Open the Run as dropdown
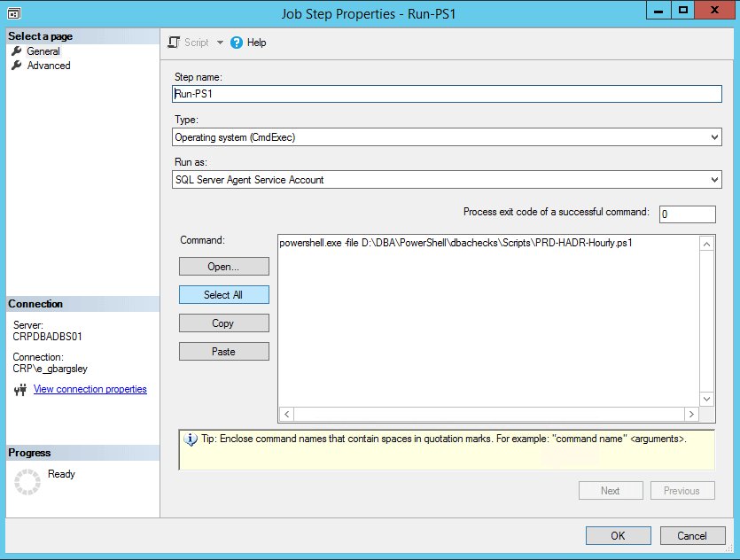 713,180
